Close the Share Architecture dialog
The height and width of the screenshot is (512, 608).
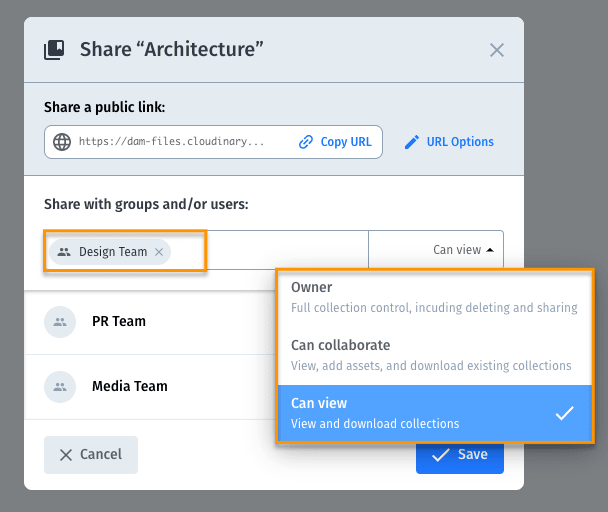(x=497, y=50)
